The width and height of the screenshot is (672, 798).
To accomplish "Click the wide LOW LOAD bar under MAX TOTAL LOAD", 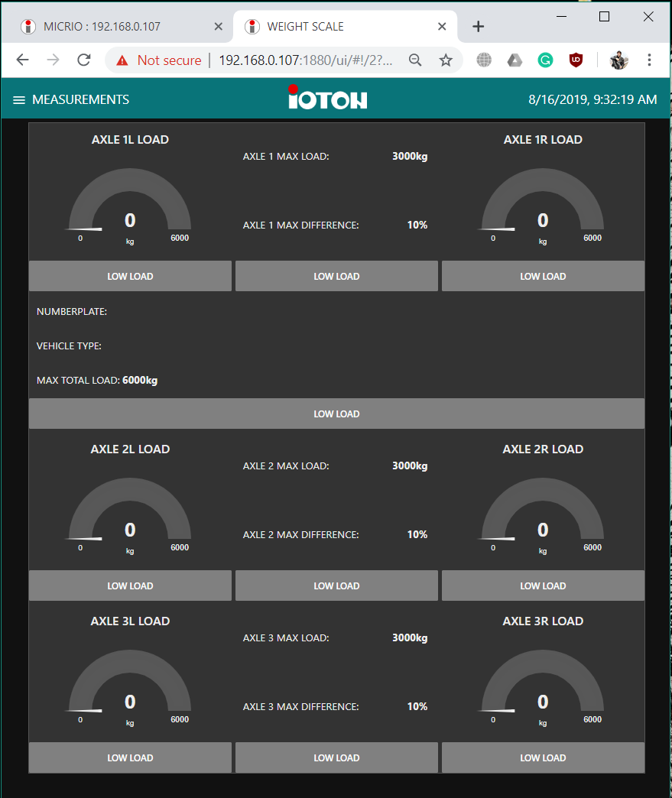I will click(336, 414).
